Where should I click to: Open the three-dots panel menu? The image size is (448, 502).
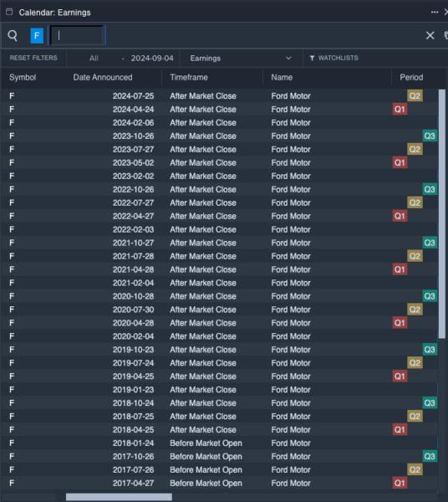435,13
